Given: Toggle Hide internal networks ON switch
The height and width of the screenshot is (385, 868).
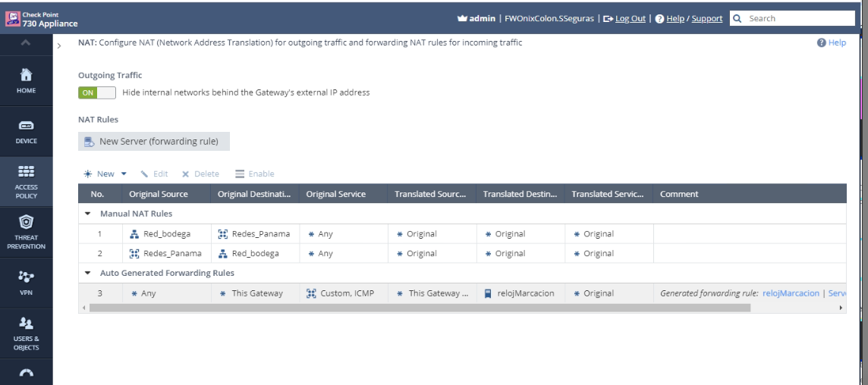Looking at the screenshot, I should point(96,92).
